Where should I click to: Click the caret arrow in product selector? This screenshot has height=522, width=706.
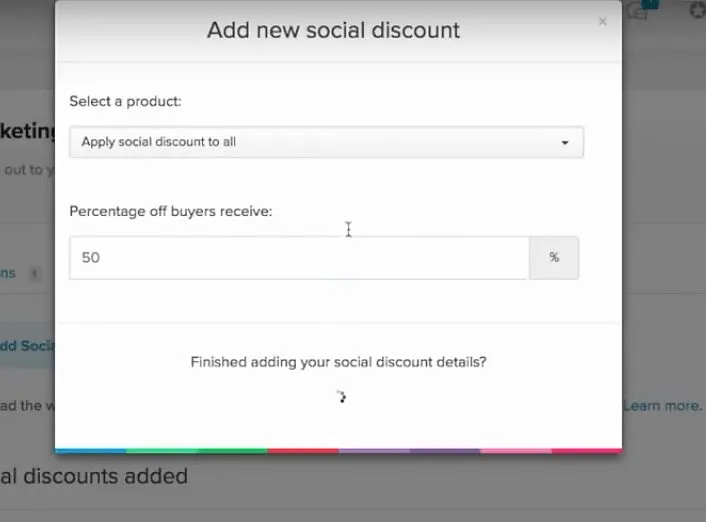565,143
